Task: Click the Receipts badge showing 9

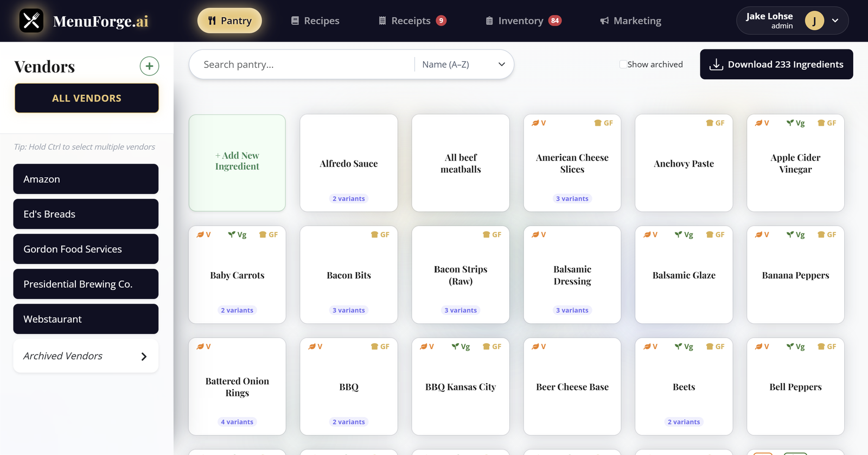Action: click(442, 21)
